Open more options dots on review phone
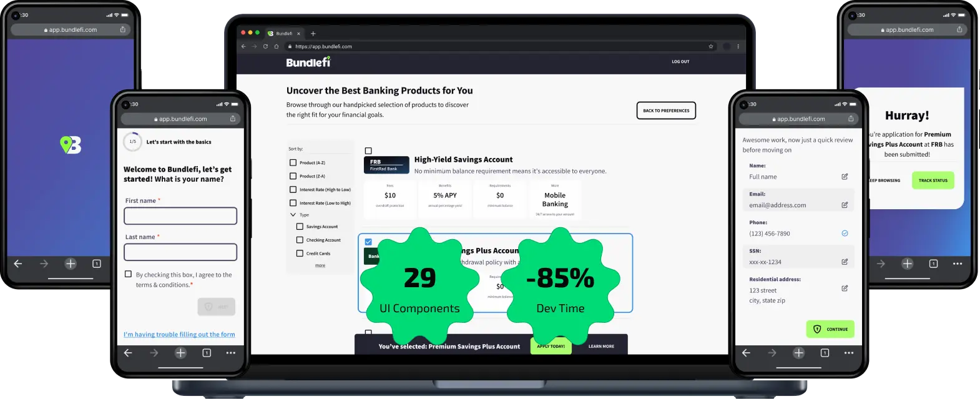 coord(849,353)
